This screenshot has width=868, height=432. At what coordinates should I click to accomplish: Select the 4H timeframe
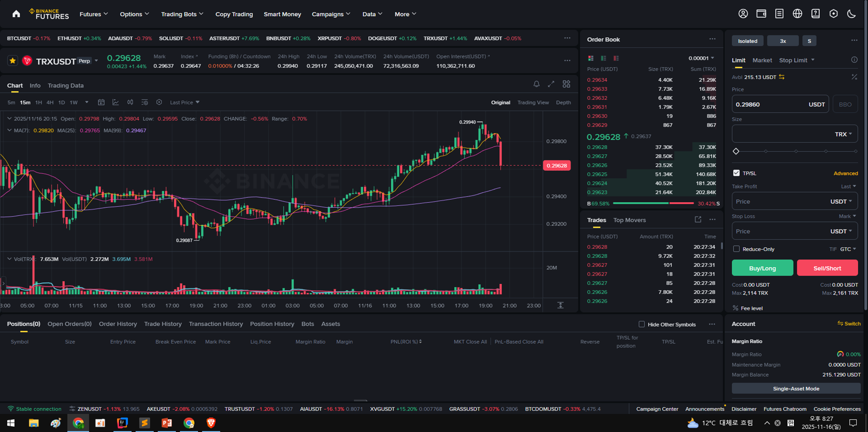(50, 102)
